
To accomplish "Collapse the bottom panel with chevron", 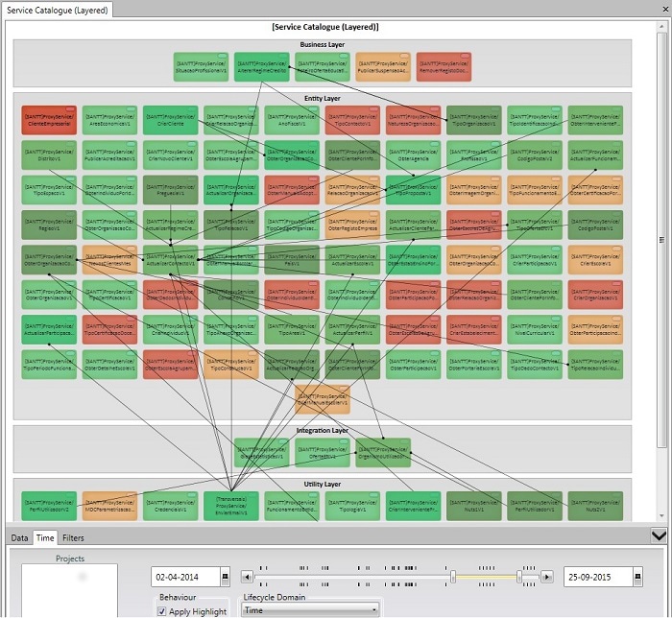I will tap(659, 535).
